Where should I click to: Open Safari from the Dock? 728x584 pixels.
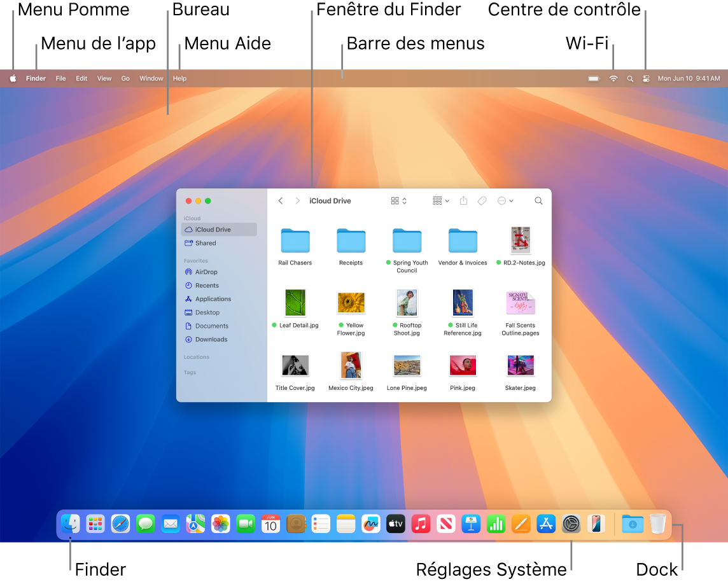tap(121, 524)
